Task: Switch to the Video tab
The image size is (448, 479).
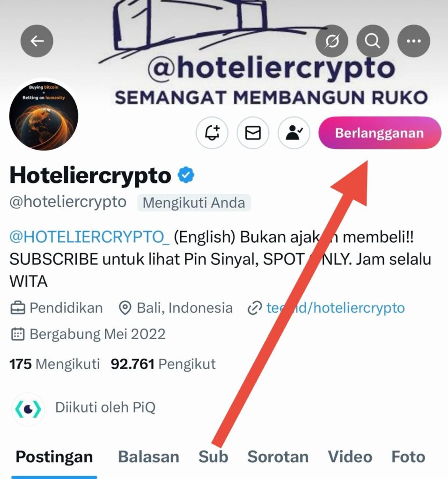Action: click(350, 457)
